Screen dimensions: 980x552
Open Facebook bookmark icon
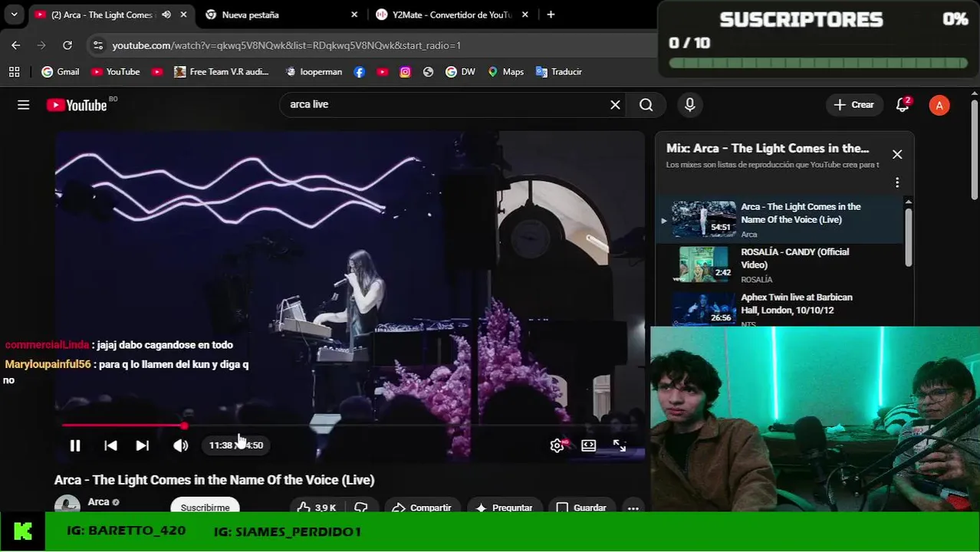pos(359,71)
